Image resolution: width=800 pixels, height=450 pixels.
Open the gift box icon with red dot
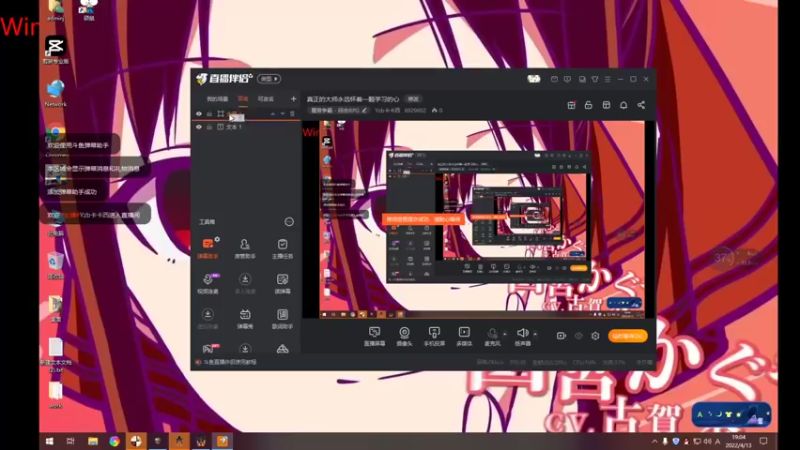coord(571,105)
